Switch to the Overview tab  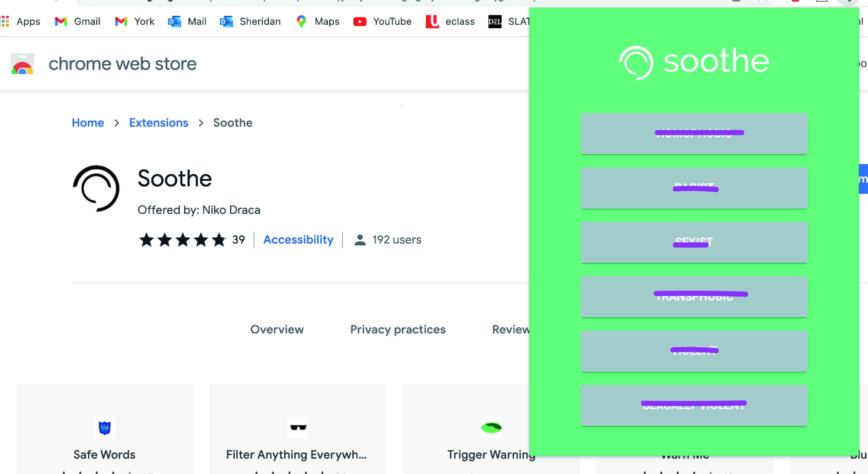[x=277, y=329]
